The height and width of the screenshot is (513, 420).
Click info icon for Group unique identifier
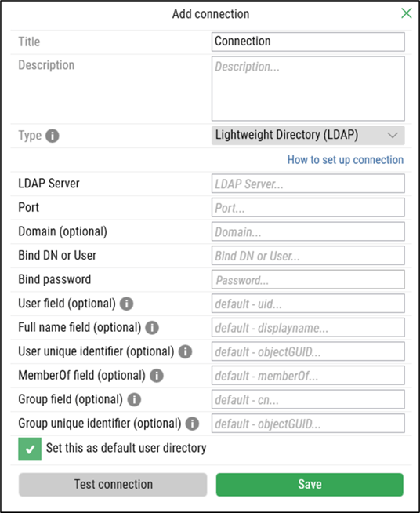(x=192, y=424)
